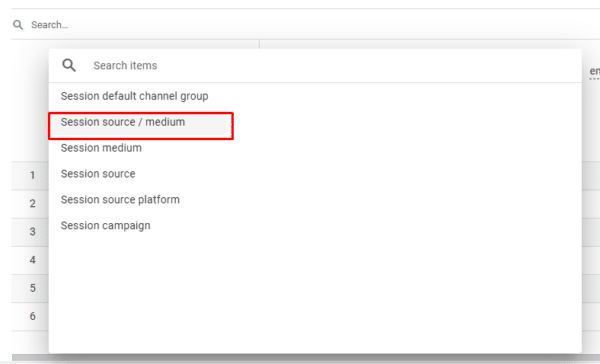The width and height of the screenshot is (600, 364).
Task: Select the Session medium dimension
Action: 101,148
